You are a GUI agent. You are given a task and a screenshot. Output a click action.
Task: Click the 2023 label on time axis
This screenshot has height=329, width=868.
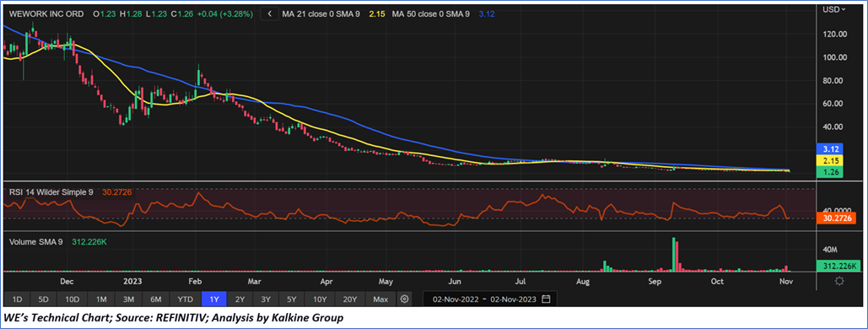coord(133,282)
